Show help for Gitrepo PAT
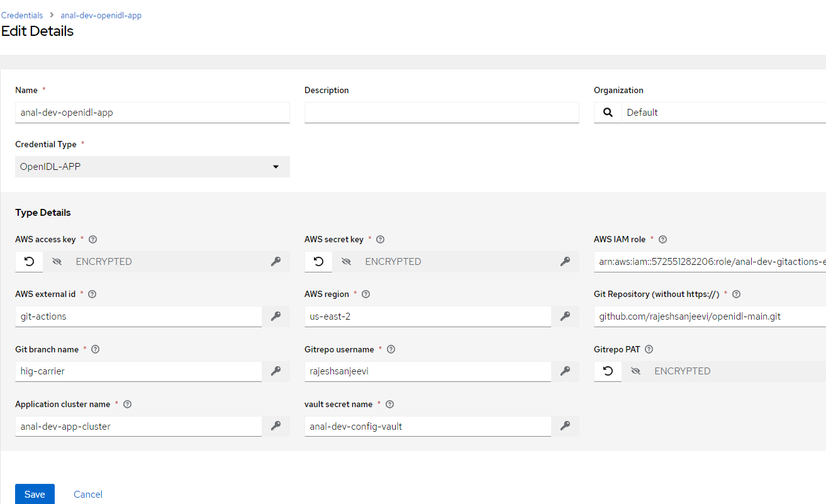This screenshot has height=504, width=826. coord(649,349)
